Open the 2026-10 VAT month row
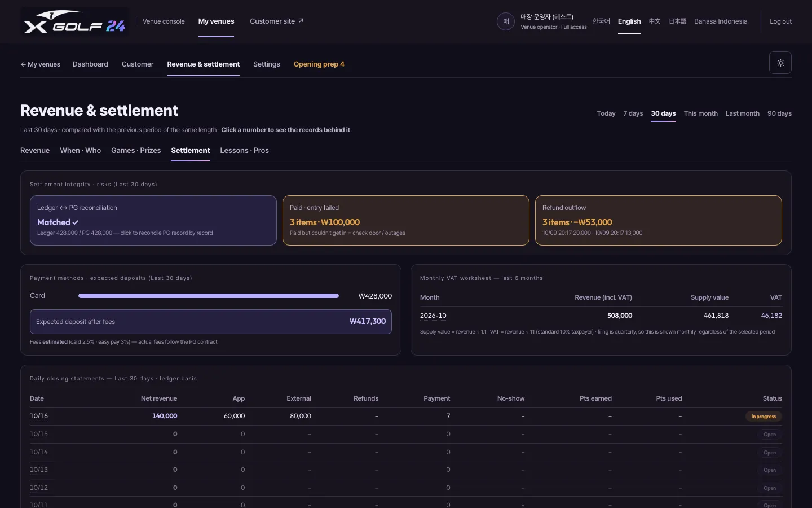The image size is (812, 508). click(433, 316)
